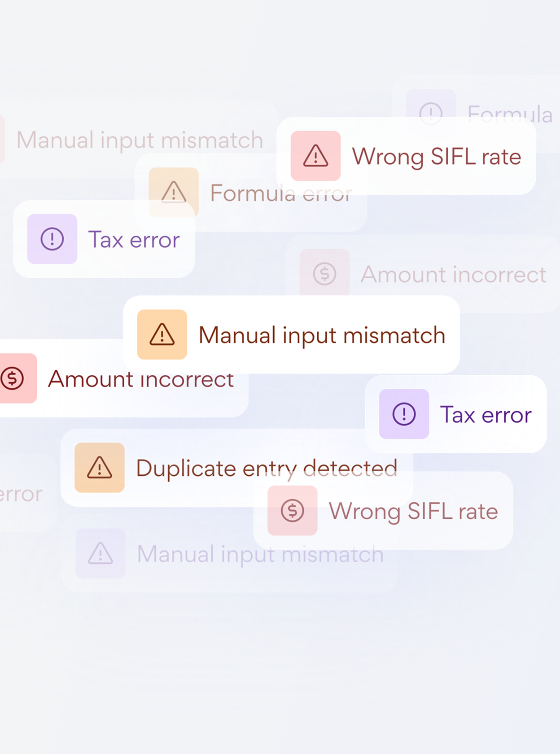
Task: Click the red warning triangle beside Wrong SIFL rate
Action: [315, 156]
